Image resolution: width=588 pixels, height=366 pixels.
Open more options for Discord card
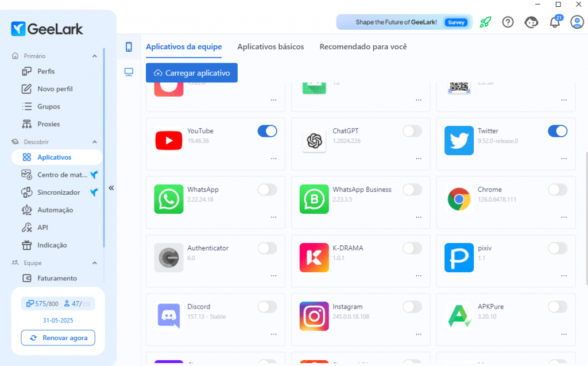274,334
